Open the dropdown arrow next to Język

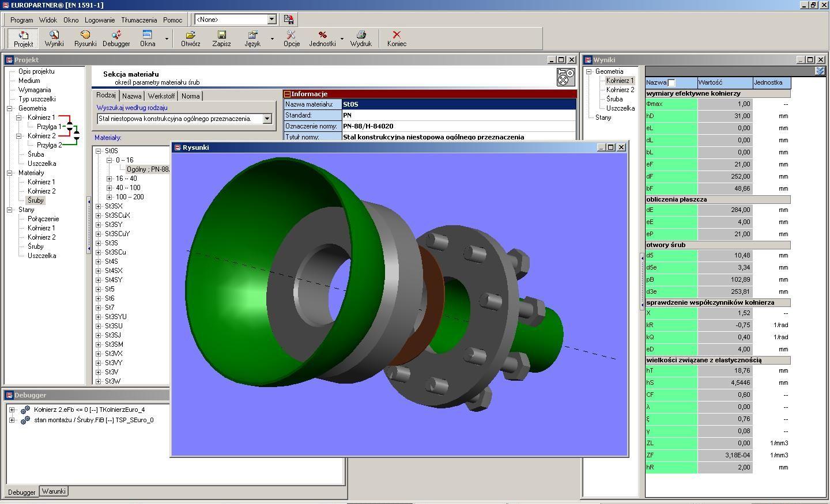272,39
